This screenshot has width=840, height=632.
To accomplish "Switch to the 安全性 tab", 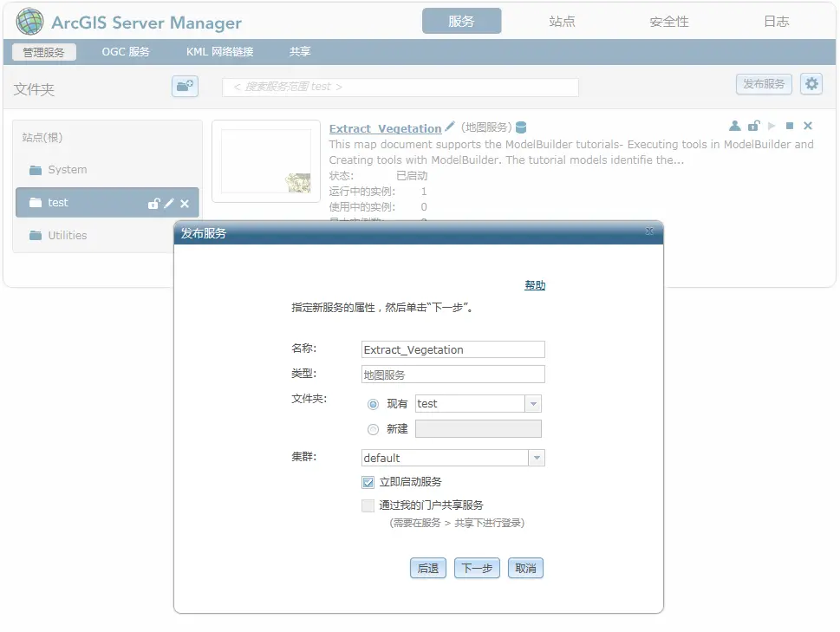I will 668,22.
